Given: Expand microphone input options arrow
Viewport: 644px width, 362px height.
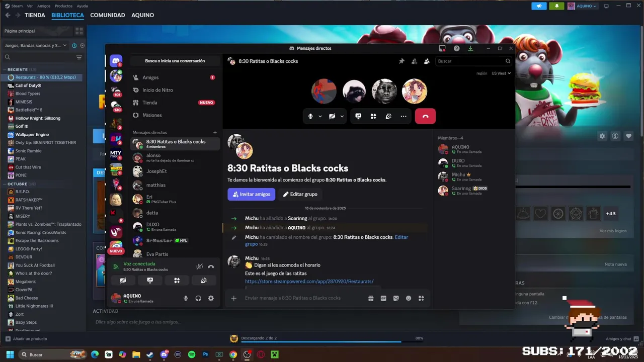Looking at the screenshot, I should click(320, 116).
